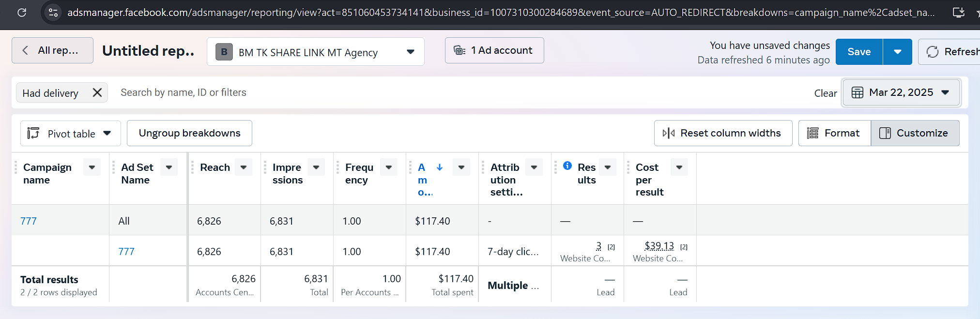Open the Reach column menu
Viewport: 980px width, 319px height.
[244, 167]
